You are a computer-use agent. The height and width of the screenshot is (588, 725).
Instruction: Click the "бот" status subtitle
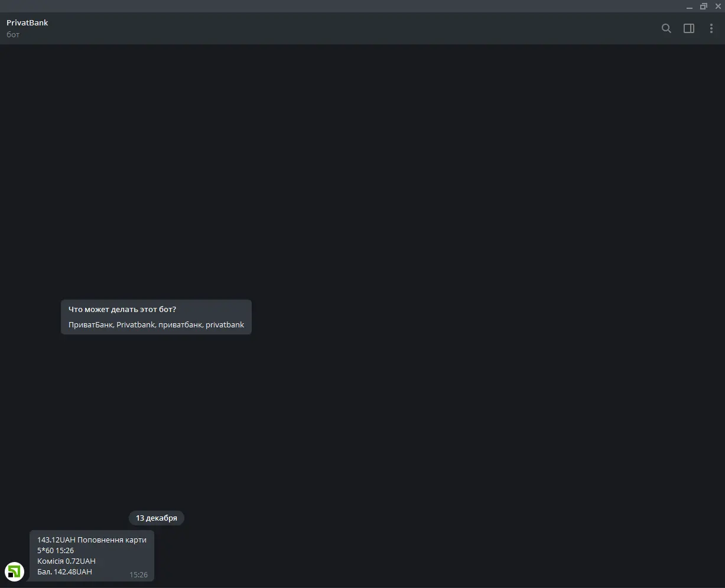13,35
